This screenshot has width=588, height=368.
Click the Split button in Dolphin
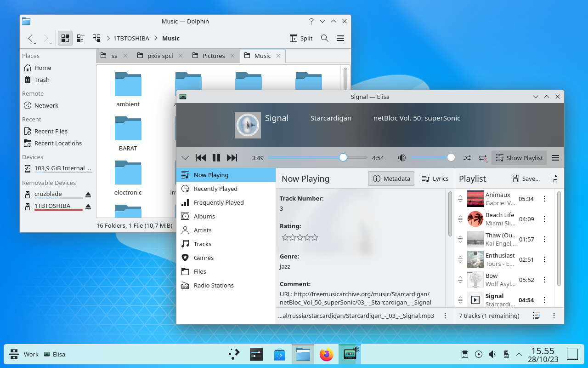click(x=301, y=38)
